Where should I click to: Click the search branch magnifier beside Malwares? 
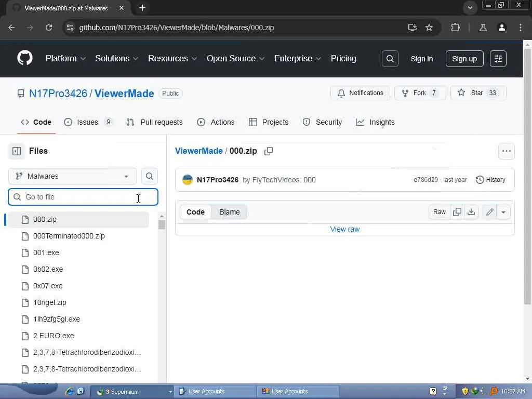point(149,176)
